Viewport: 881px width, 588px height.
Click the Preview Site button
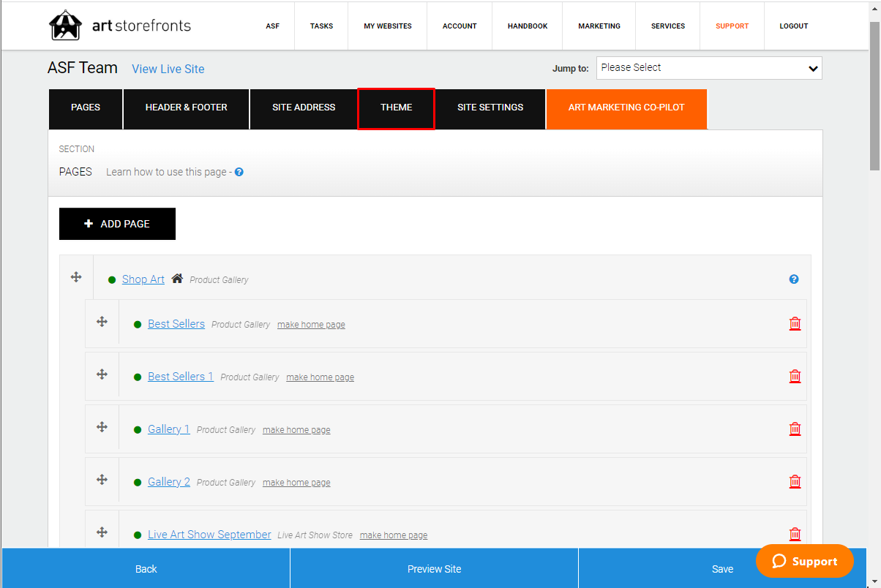coord(435,568)
